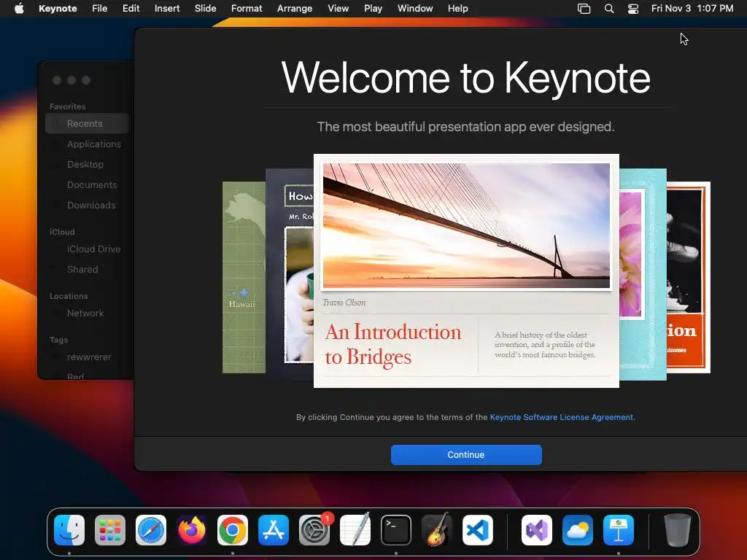Viewport: 747px width, 560px height.
Task: Open the App Store dock icon
Action: (274, 530)
